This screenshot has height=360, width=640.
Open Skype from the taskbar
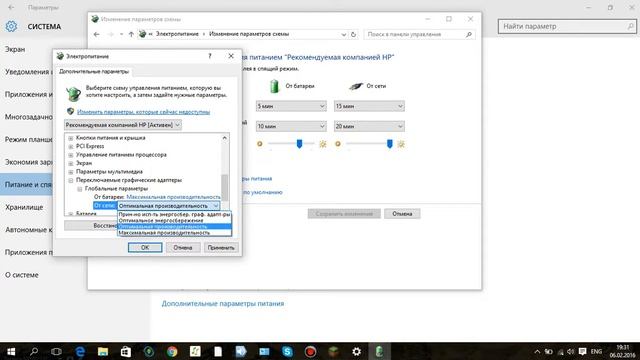pos(287,351)
